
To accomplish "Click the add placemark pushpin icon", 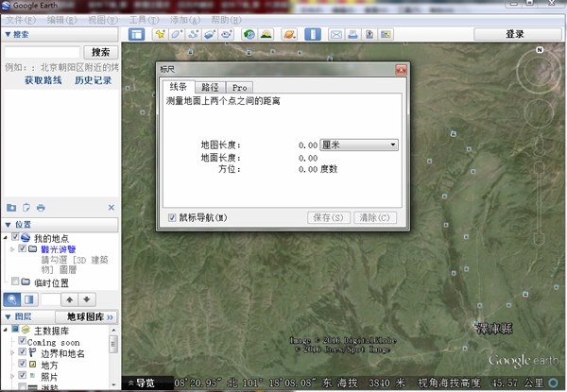I will [x=161, y=35].
